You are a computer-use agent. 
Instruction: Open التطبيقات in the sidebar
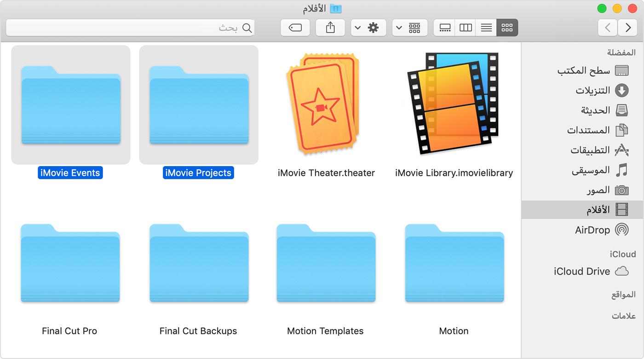[582, 150]
